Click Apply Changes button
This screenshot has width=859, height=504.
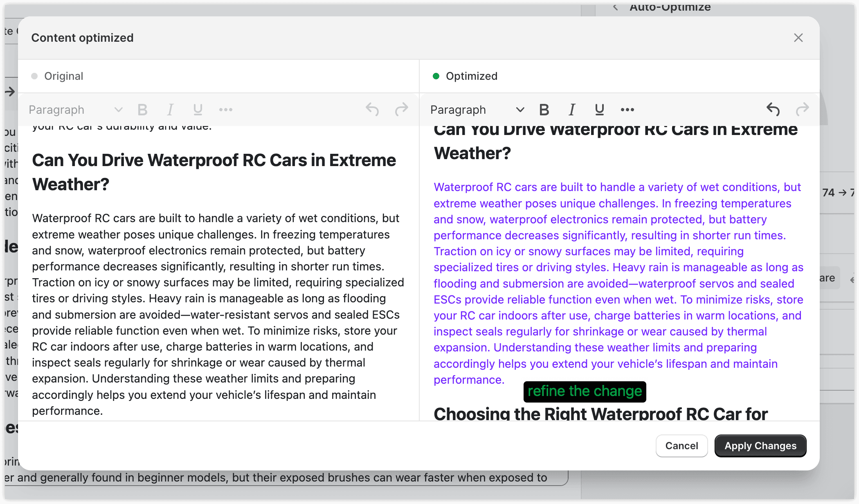[x=760, y=445]
